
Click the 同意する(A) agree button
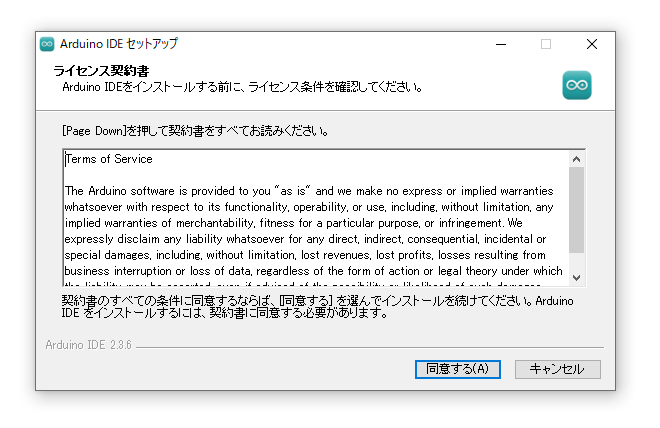pyautogui.click(x=458, y=369)
